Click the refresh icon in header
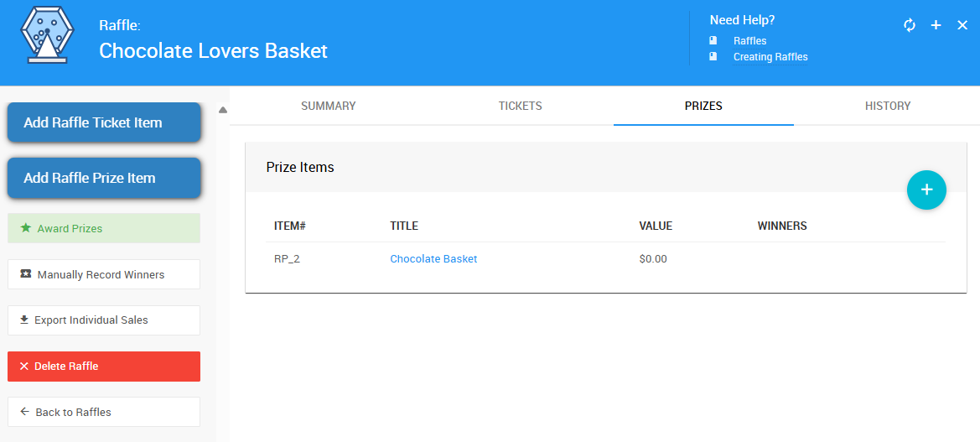Viewport: 980px width, 442px height. 910,25
